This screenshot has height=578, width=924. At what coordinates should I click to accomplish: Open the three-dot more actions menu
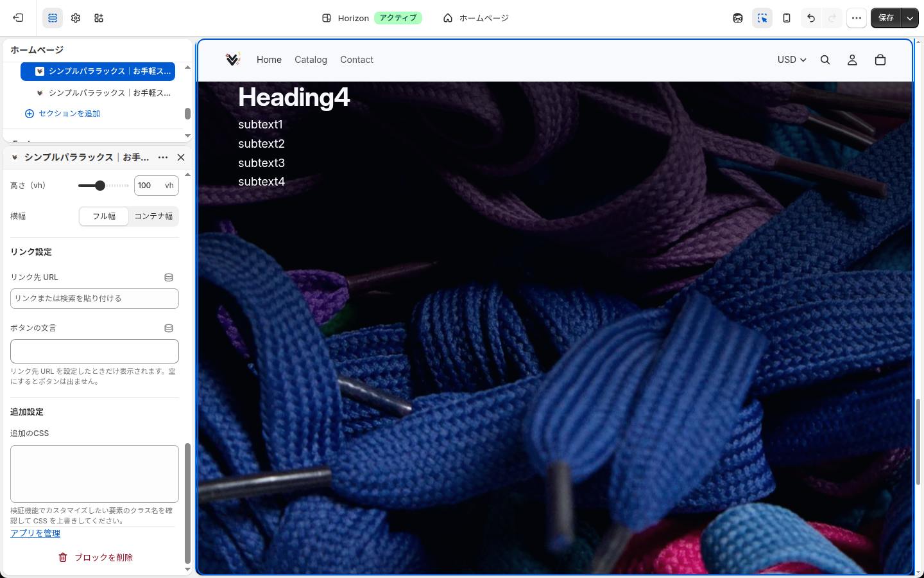coord(857,18)
